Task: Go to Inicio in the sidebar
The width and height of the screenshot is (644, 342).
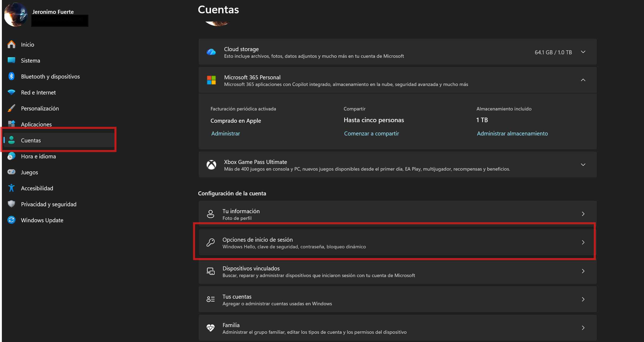Action: [59, 44]
